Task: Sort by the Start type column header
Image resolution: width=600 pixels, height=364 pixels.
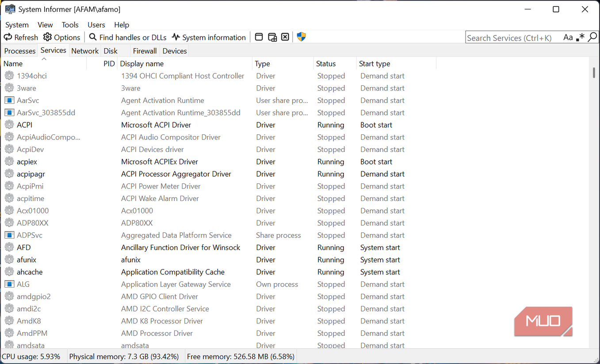Action: (396, 64)
